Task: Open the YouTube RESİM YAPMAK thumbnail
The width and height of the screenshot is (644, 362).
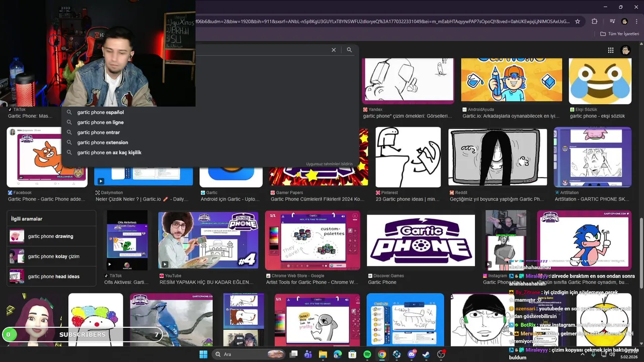Action: pyautogui.click(x=208, y=240)
